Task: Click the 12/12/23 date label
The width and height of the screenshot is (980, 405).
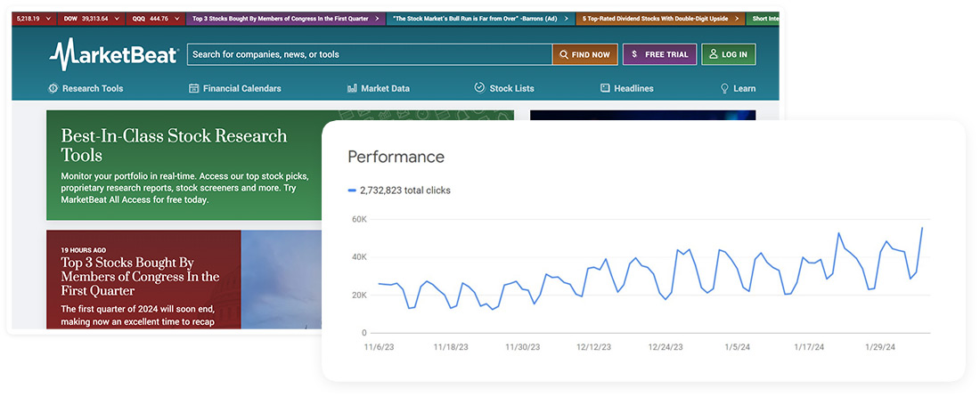Action: point(595,347)
